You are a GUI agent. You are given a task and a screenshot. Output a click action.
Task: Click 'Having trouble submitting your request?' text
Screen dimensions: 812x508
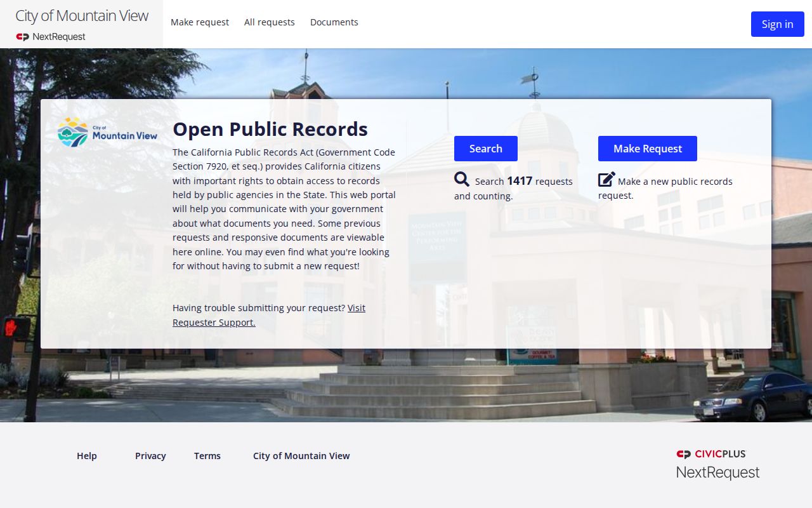[x=259, y=308]
